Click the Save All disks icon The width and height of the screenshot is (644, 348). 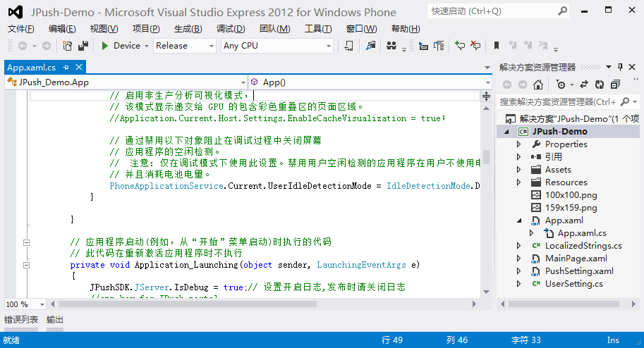(x=83, y=46)
